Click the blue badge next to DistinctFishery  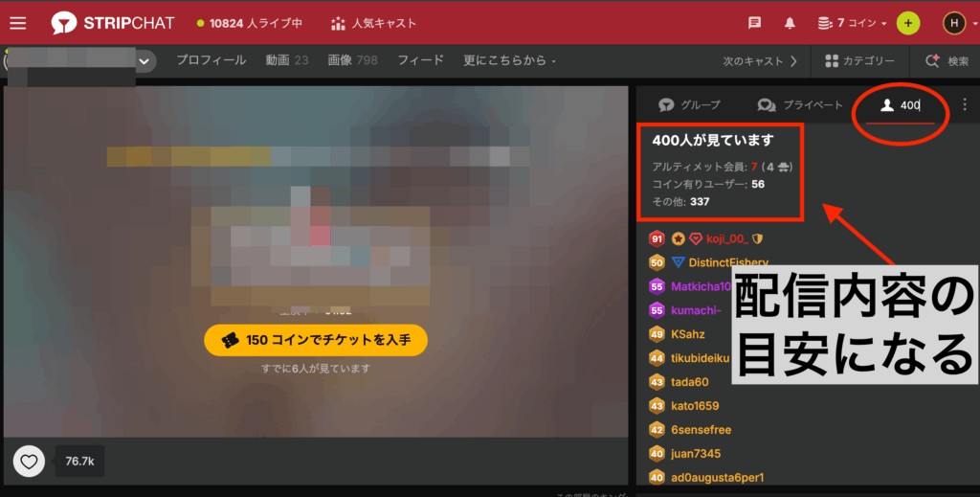point(678,262)
